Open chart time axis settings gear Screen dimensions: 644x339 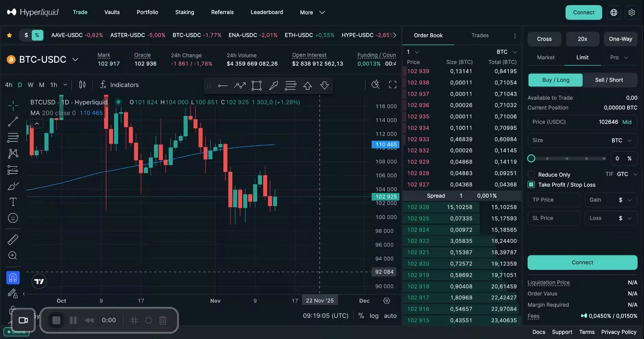coord(387,300)
